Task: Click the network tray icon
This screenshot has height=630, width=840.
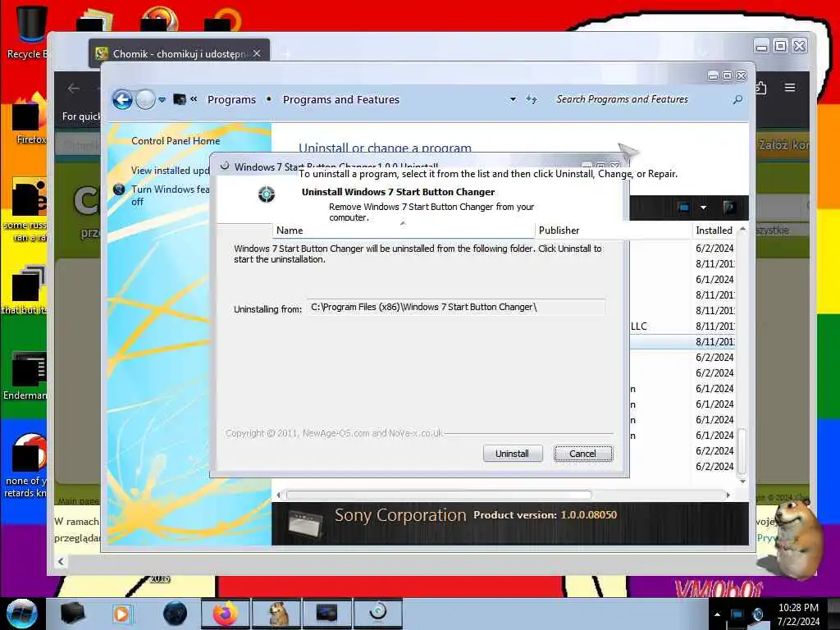Action: (x=737, y=614)
